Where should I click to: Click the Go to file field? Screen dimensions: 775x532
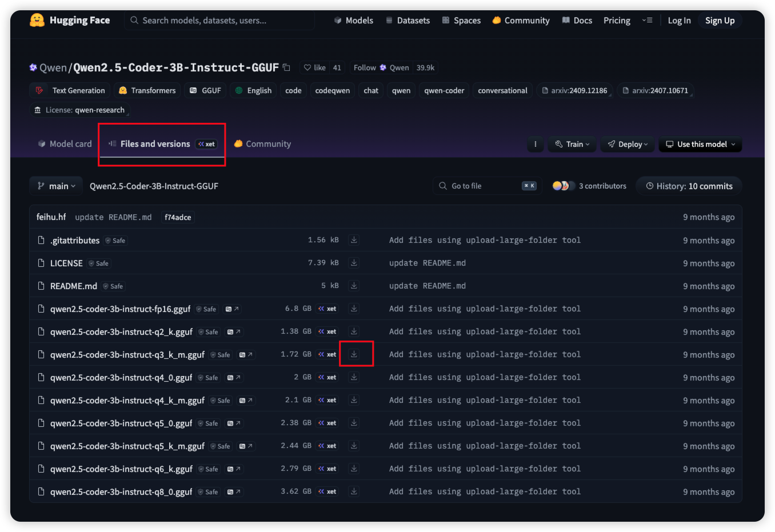[487, 186]
